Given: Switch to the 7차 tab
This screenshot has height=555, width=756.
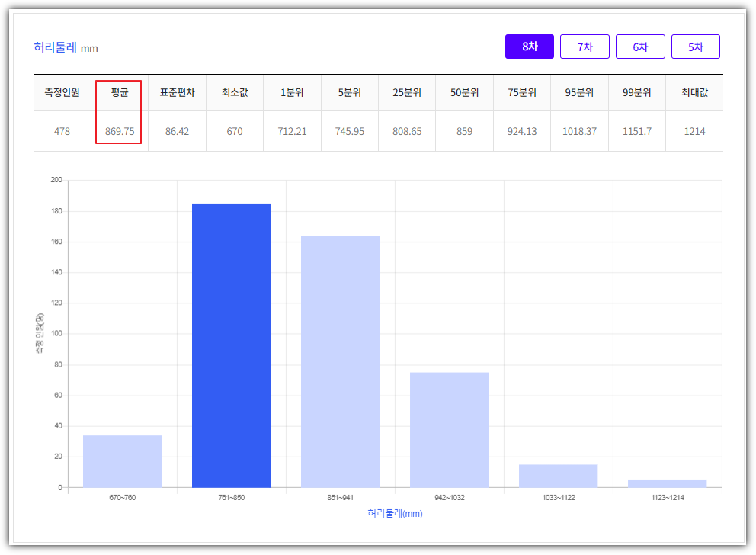Looking at the screenshot, I should (x=585, y=47).
